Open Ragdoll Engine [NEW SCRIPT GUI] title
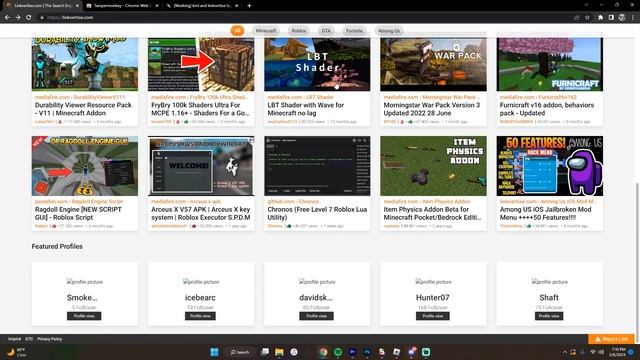The image size is (640, 360). point(78,213)
